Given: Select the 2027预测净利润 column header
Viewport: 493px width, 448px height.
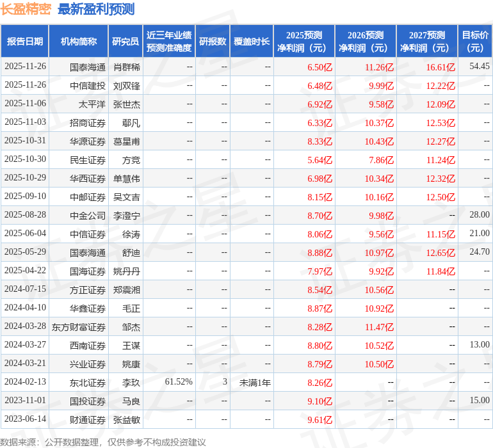Looking at the screenshot, I should click(427, 42).
